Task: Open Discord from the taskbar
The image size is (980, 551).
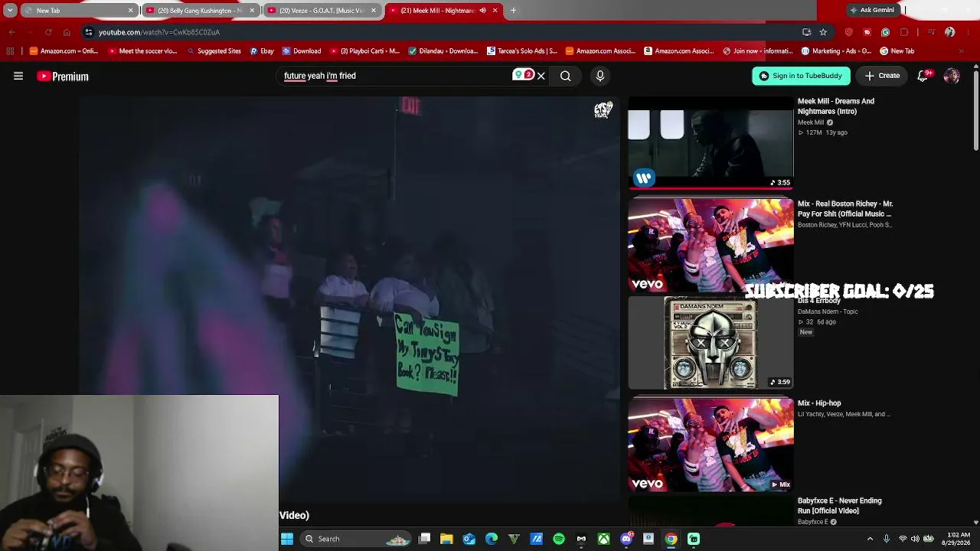Action: pyautogui.click(x=626, y=539)
